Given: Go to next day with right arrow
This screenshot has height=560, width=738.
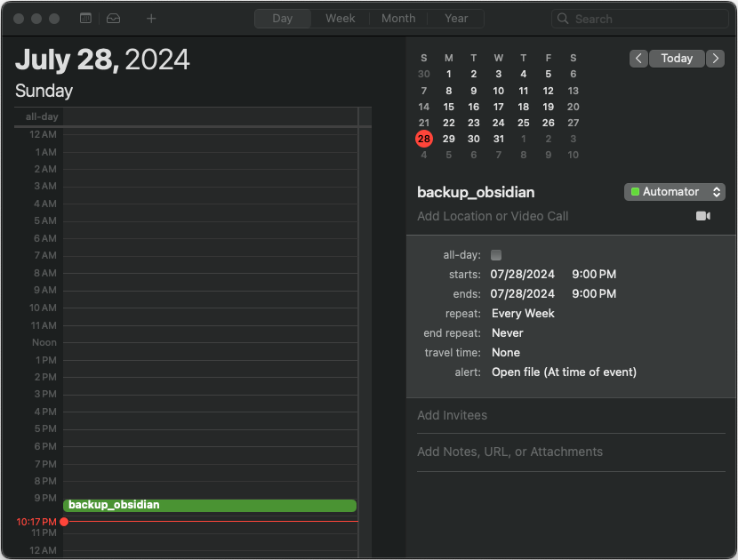Looking at the screenshot, I should tap(716, 59).
